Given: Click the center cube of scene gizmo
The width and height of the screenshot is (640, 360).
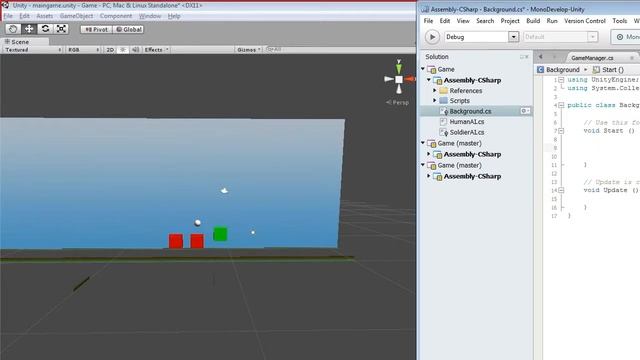Looking at the screenshot, I should pyautogui.click(x=399, y=79).
